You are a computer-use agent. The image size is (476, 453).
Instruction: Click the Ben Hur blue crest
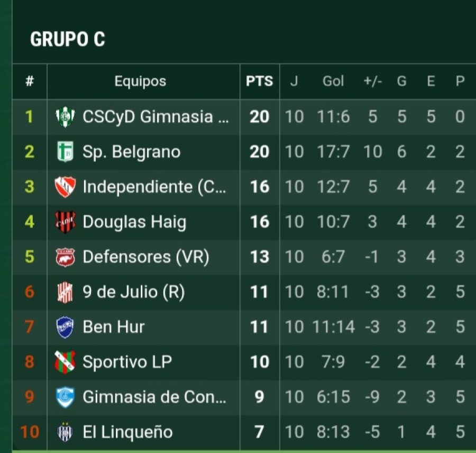[65, 327]
